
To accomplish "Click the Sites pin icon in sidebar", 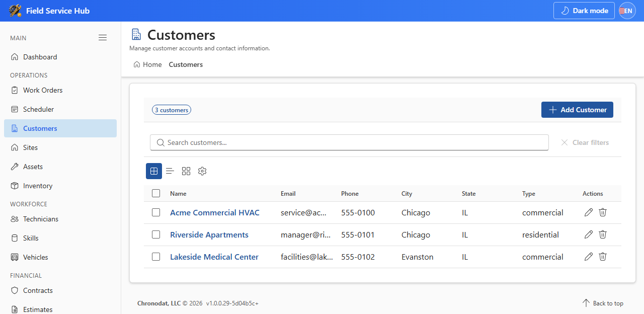I will coord(15,147).
